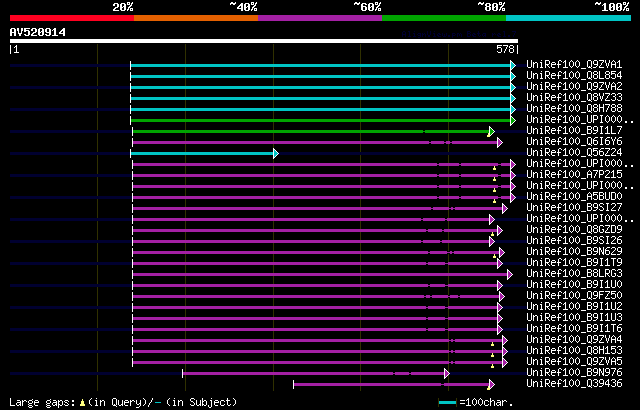Screen dimensions: 640x410
Task: Click the arrowhead ending the B9SI27 alignment
Action: click(x=505, y=208)
